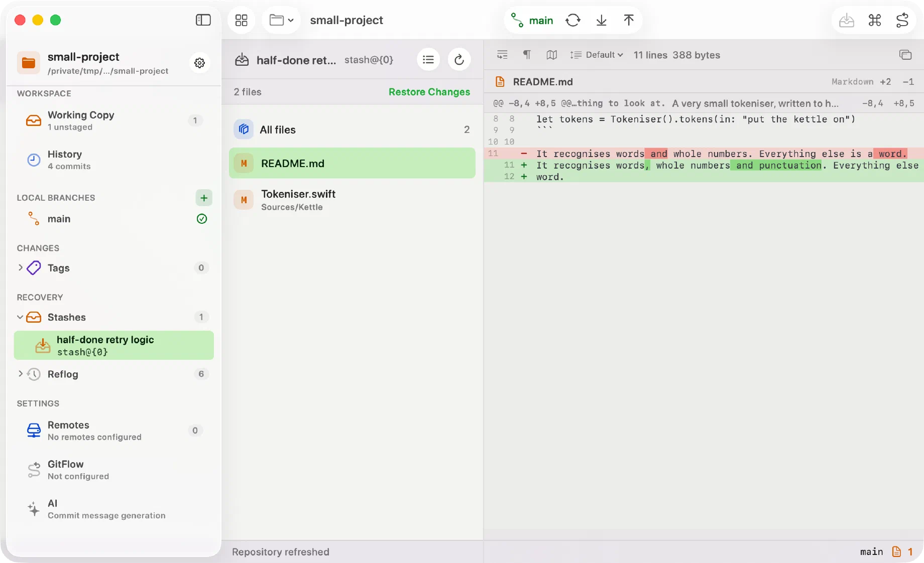Switch branch using the main branch button
Image resolution: width=924 pixels, height=563 pixels.
tap(532, 20)
